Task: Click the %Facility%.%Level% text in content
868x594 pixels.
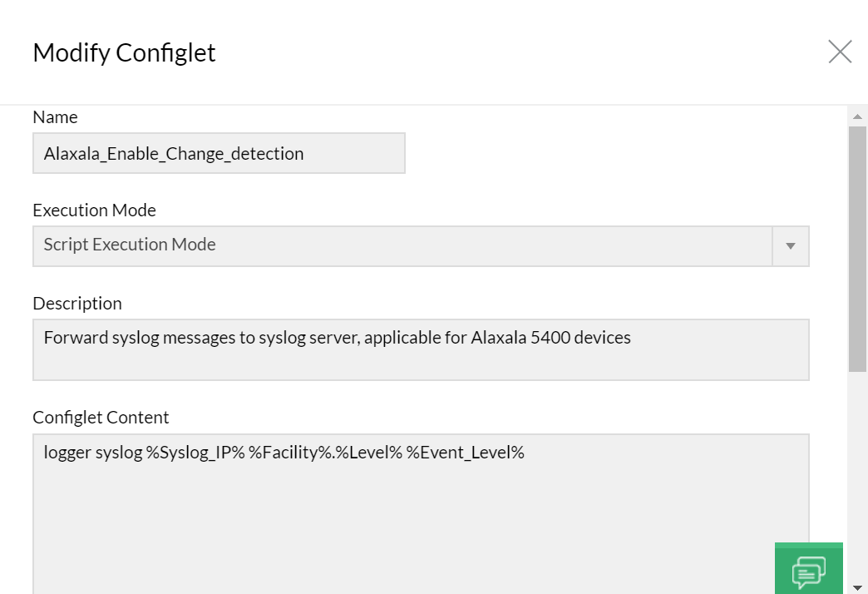Action: coord(326,453)
